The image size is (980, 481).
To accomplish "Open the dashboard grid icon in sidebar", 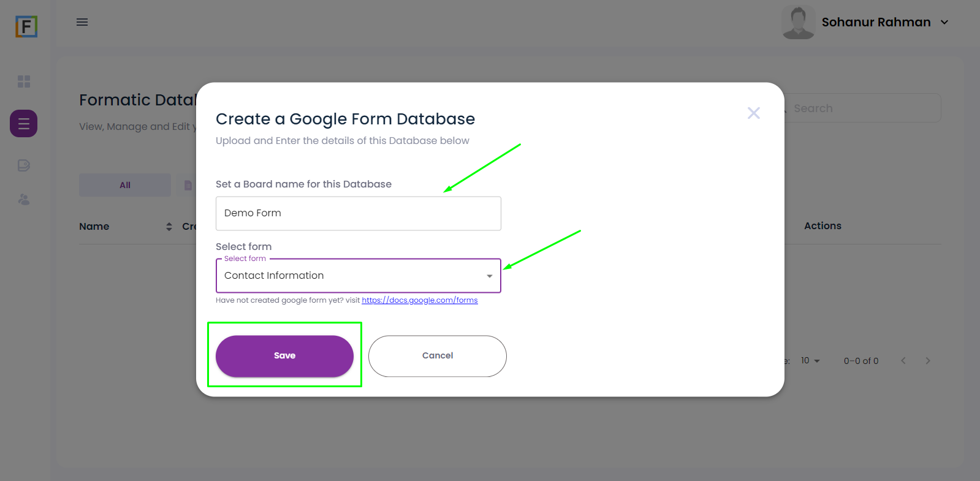I will pos(24,81).
